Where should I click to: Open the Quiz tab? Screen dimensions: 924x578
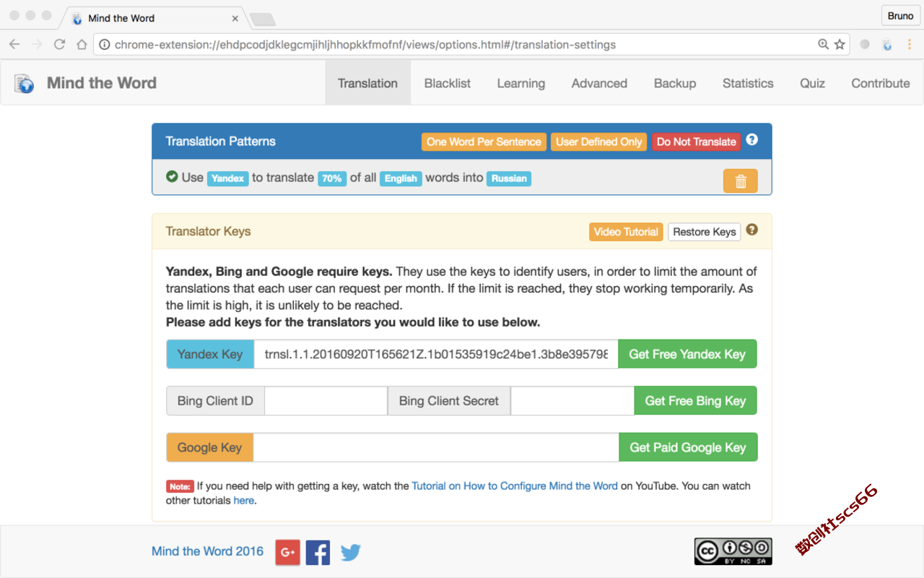pyautogui.click(x=812, y=83)
